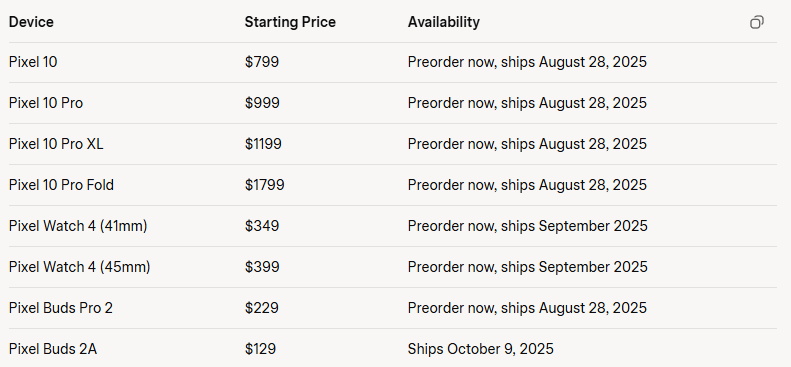Click the $799 price cell
This screenshot has height=367, width=791.
[x=262, y=62]
